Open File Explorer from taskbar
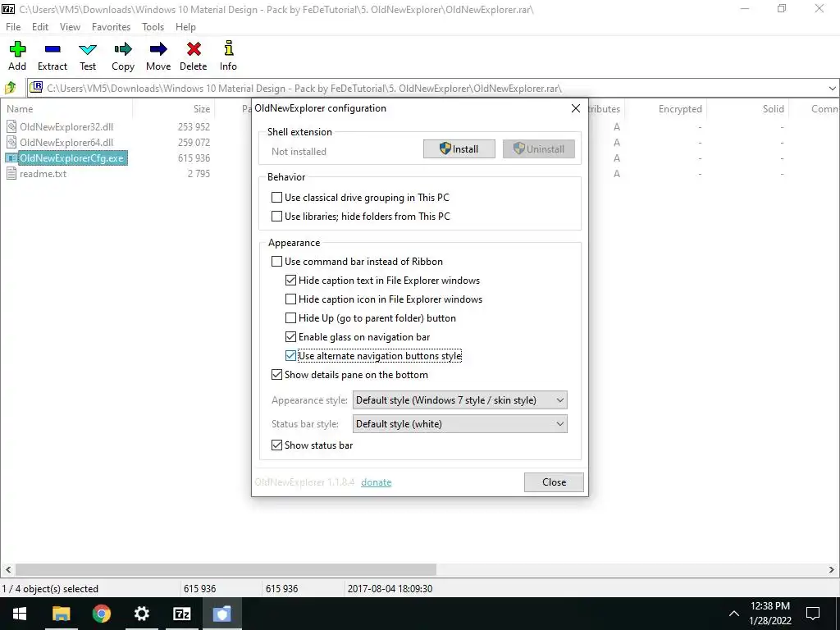The width and height of the screenshot is (840, 630). (x=61, y=614)
